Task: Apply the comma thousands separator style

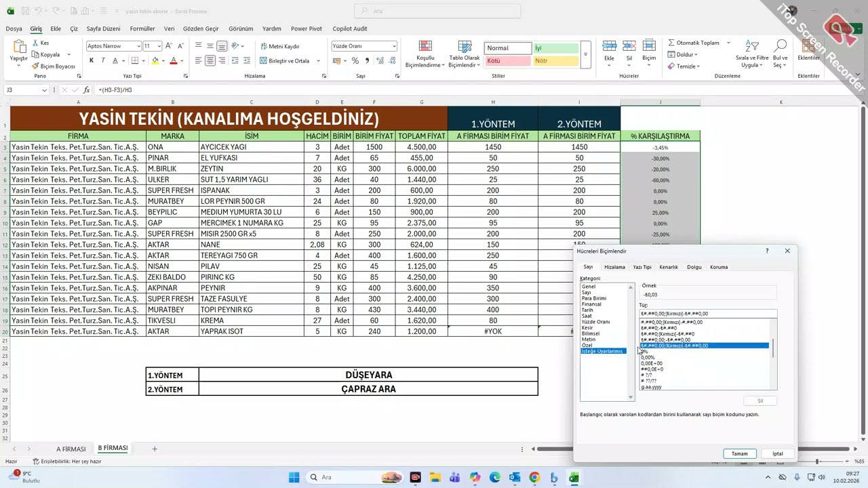Action: point(366,61)
